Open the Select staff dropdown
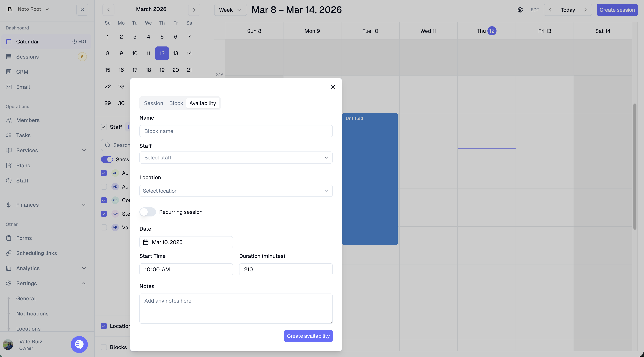Screen dimensions: 644x357 point(236,158)
